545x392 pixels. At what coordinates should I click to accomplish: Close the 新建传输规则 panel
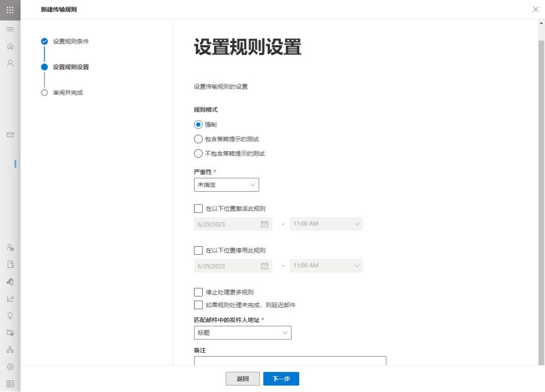pos(535,9)
